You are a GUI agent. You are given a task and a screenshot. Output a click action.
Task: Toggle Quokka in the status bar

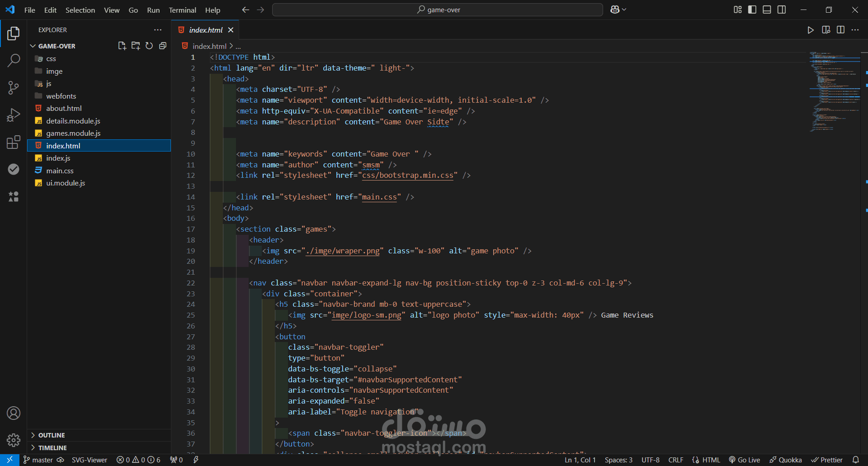[786, 460]
